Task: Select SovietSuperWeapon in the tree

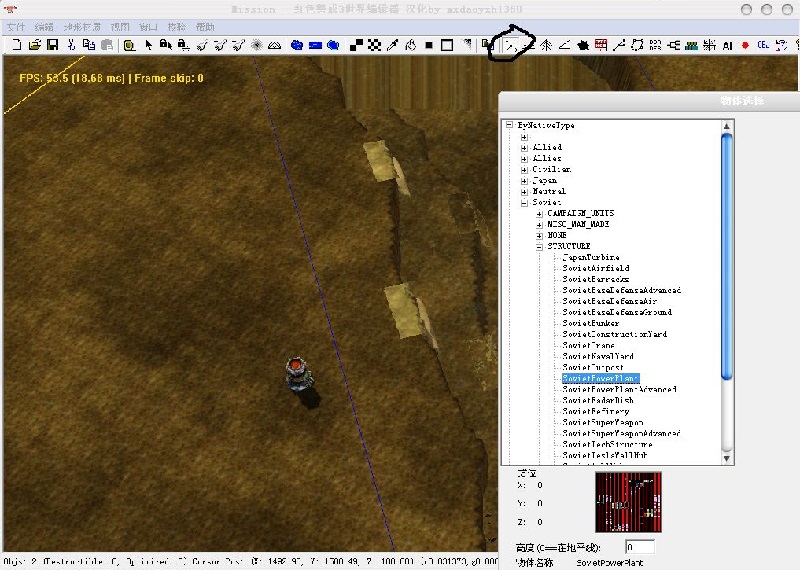Action: click(x=603, y=423)
